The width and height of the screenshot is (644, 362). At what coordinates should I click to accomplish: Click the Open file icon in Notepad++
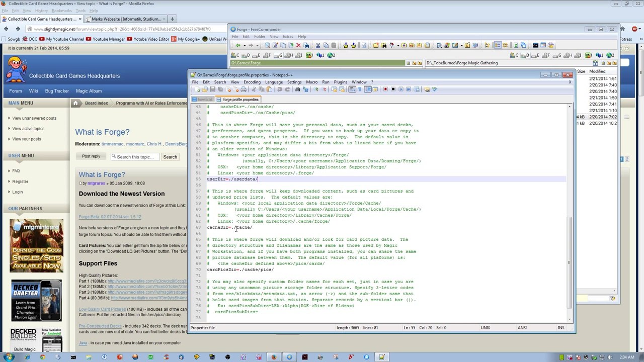coord(205,89)
